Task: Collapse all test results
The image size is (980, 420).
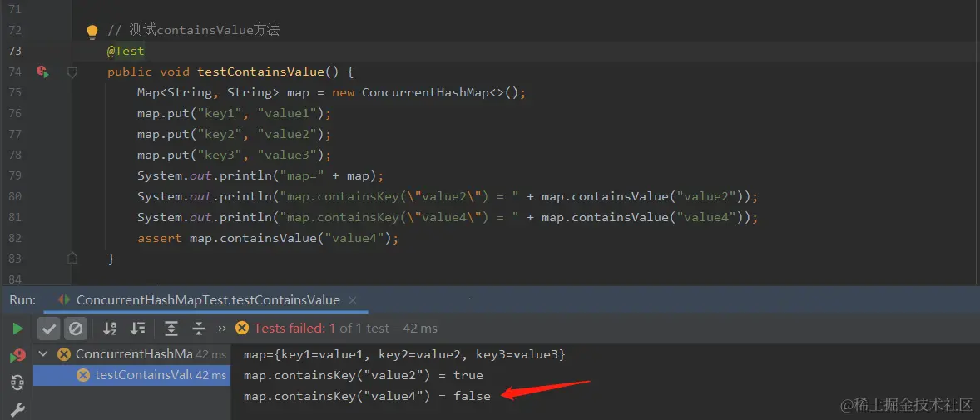Action: click(x=199, y=329)
